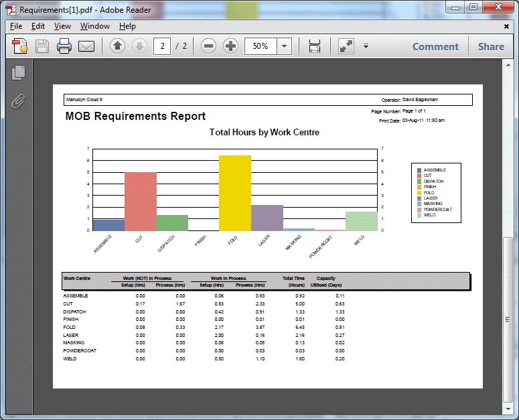
Task: Open the File menu
Action: [16, 26]
